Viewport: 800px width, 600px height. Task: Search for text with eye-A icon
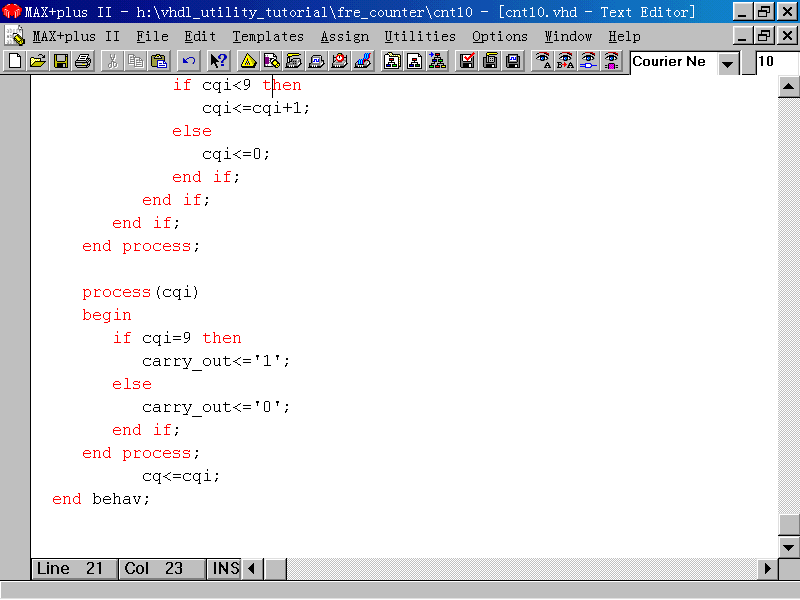point(543,61)
